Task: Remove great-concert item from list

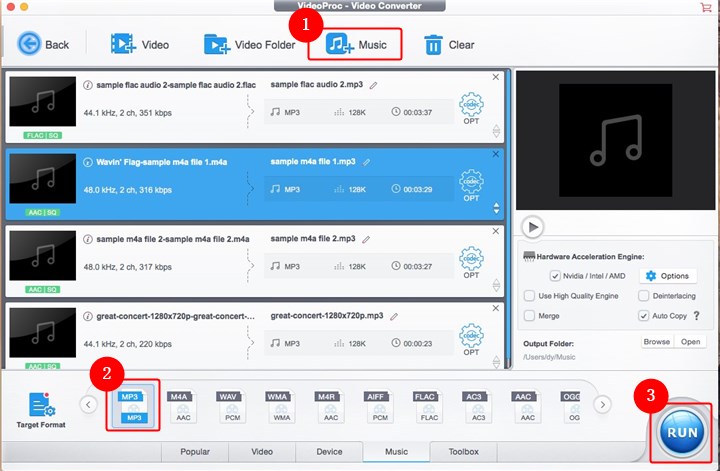Action: [495, 308]
